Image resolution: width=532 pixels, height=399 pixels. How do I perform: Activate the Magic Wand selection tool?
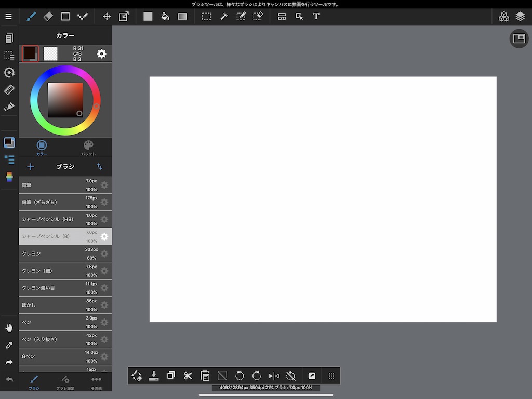(224, 16)
